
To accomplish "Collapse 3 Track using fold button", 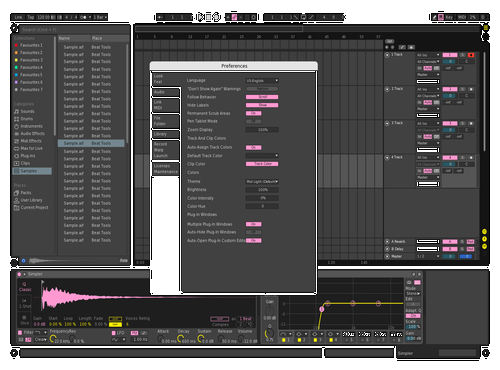I will pyautogui.click(x=387, y=123).
